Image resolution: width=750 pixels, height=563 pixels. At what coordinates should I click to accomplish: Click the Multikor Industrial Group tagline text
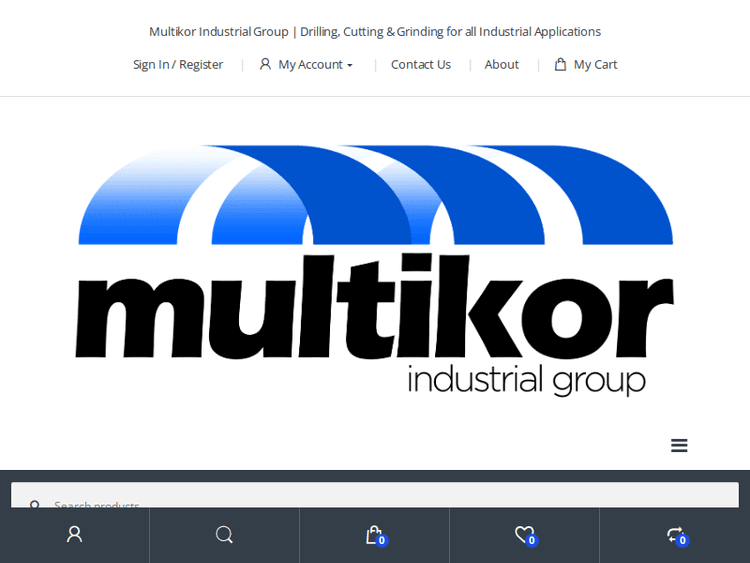coord(375,32)
